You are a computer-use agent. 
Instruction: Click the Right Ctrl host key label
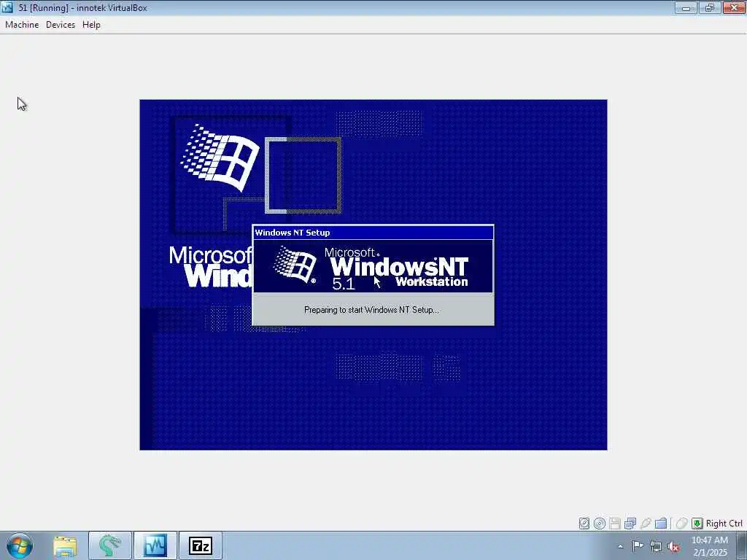coord(724,524)
